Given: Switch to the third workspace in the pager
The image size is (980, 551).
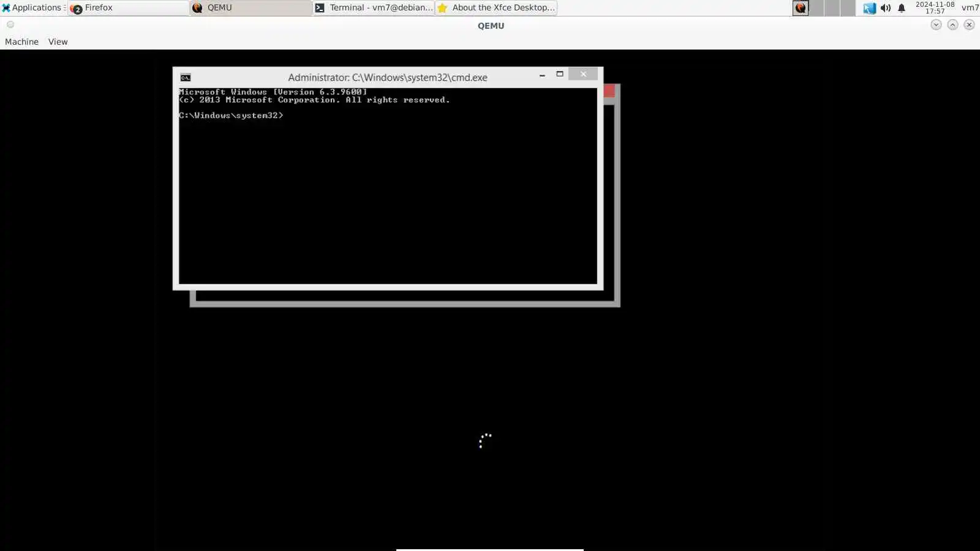Looking at the screenshot, I should 832,8.
